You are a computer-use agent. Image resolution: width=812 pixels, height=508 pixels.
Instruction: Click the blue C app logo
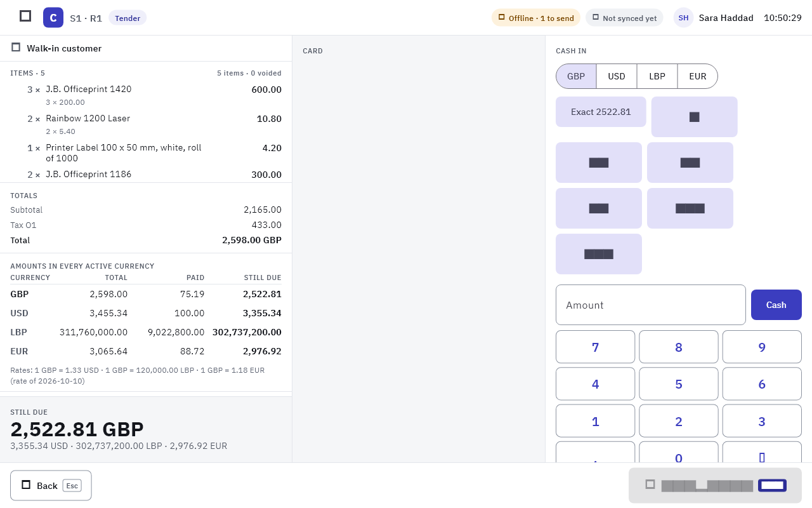[53, 18]
